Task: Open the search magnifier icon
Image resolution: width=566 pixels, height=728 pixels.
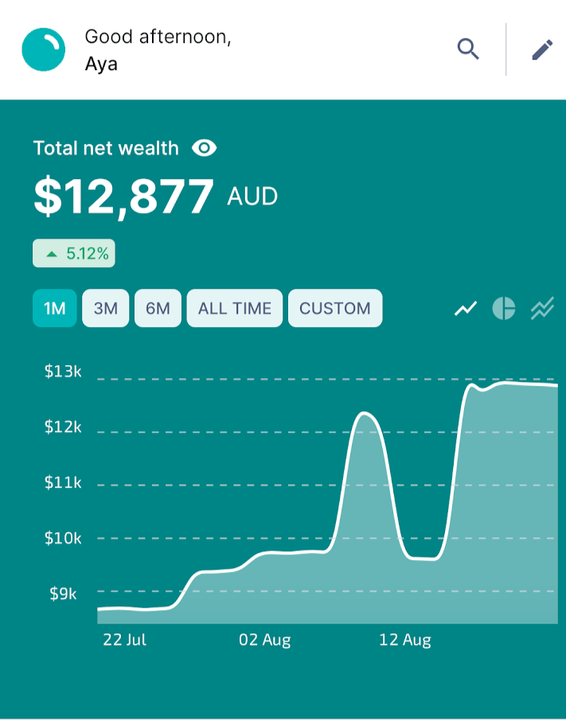Action: 468,49
